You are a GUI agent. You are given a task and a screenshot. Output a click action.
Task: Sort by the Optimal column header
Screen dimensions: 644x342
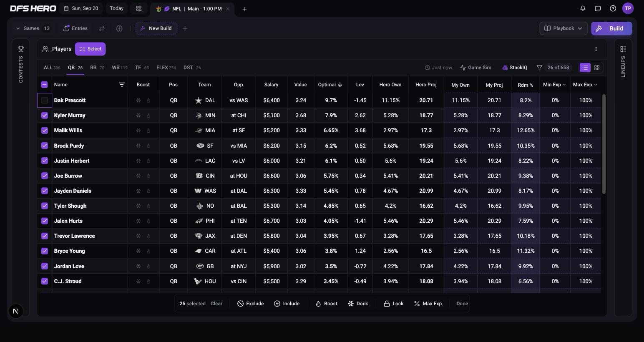(x=330, y=85)
